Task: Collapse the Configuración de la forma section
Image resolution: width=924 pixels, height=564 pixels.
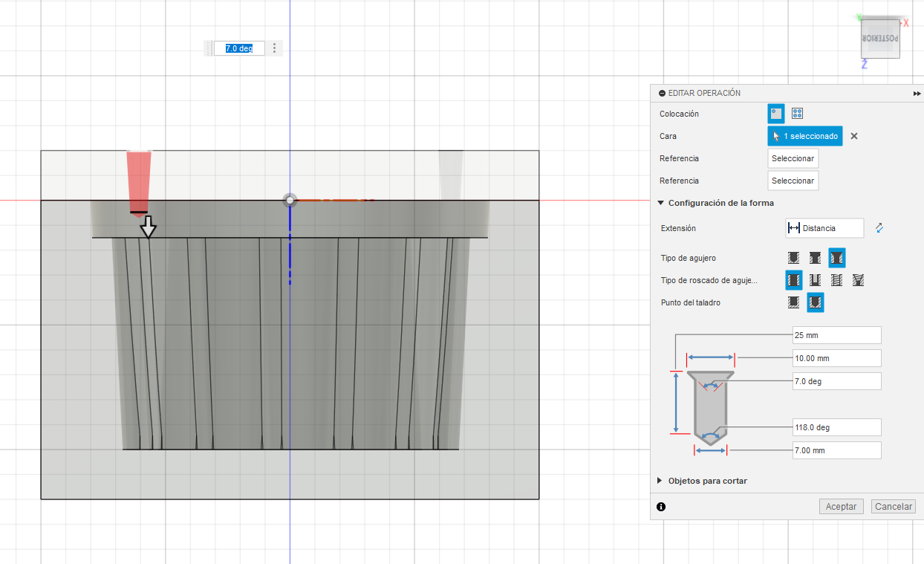Action: pos(660,203)
